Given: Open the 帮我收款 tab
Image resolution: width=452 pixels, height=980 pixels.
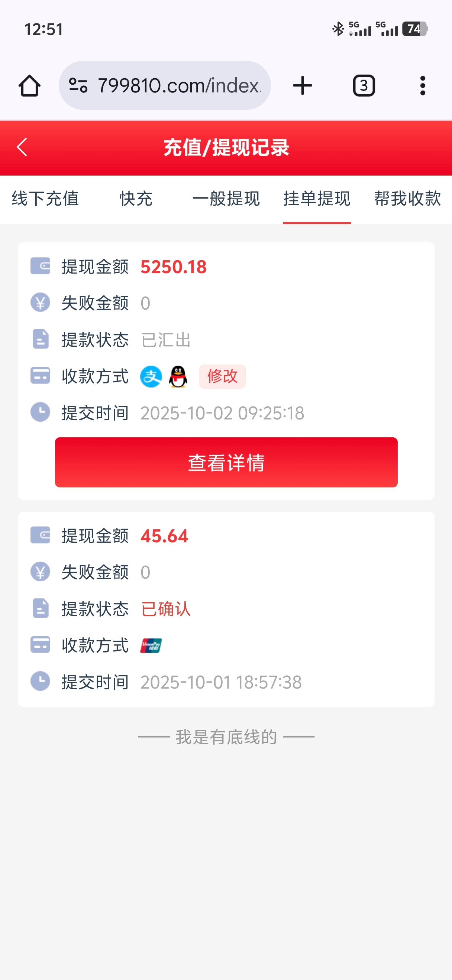Looking at the screenshot, I should point(407,199).
